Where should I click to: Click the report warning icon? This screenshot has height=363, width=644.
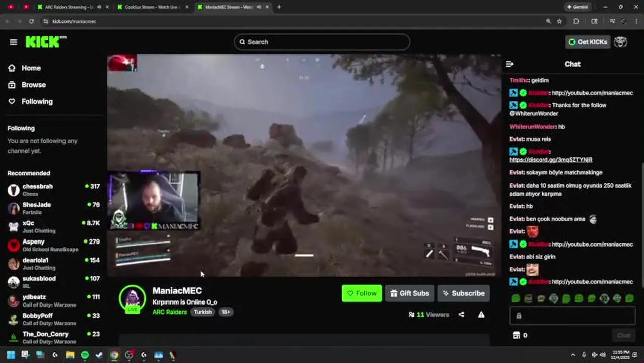coord(481,315)
